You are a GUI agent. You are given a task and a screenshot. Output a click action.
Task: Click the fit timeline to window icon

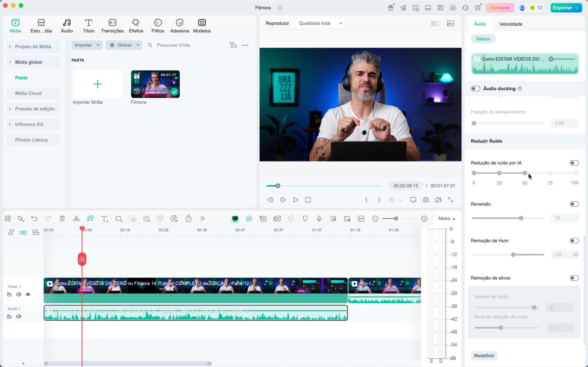(x=361, y=219)
